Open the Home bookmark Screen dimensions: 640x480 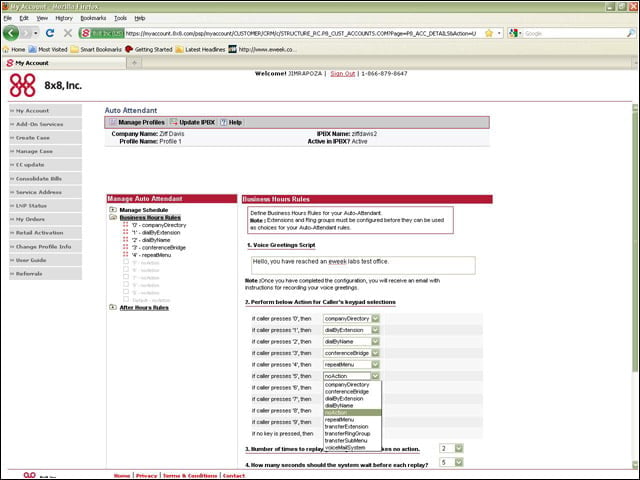(x=14, y=49)
